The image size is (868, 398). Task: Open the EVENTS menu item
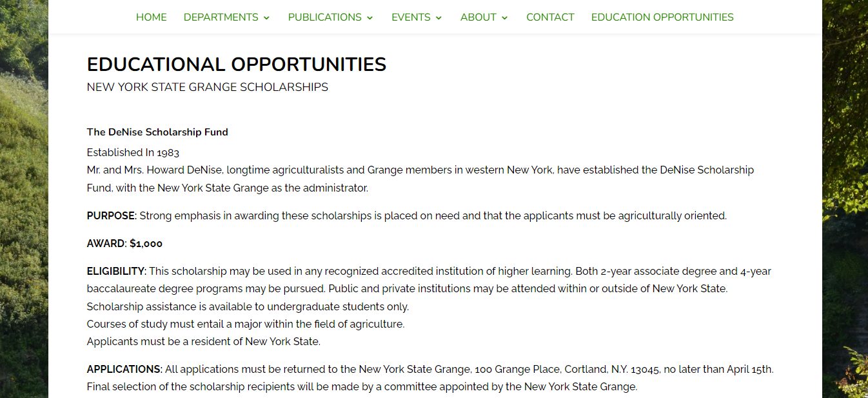click(x=411, y=17)
